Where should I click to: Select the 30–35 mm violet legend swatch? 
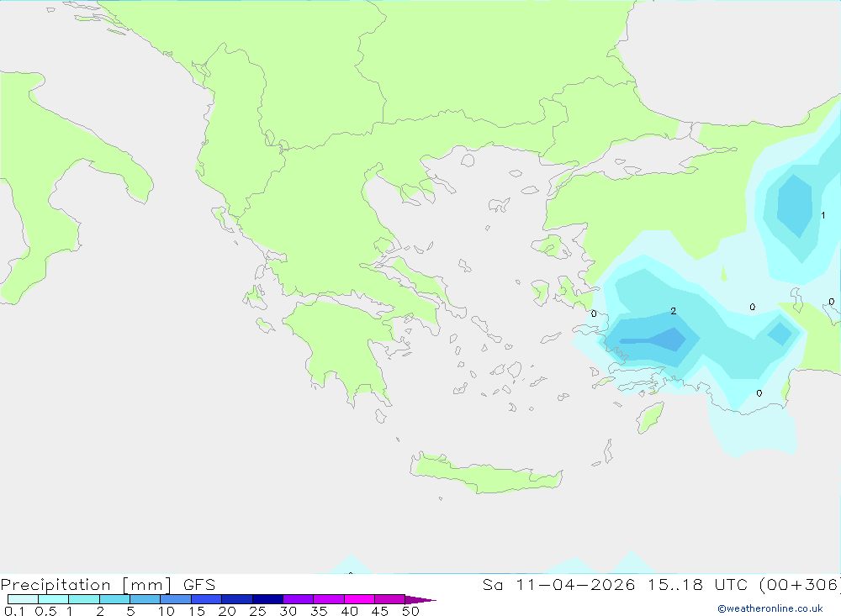[299, 599]
